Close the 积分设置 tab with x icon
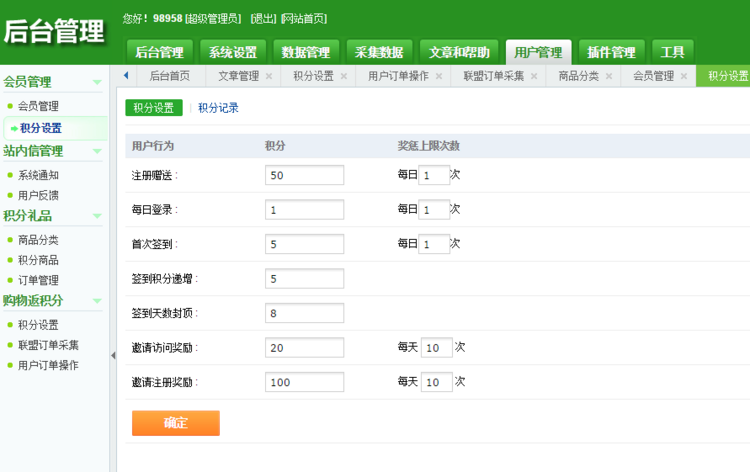The image size is (750, 472). [x=343, y=76]
